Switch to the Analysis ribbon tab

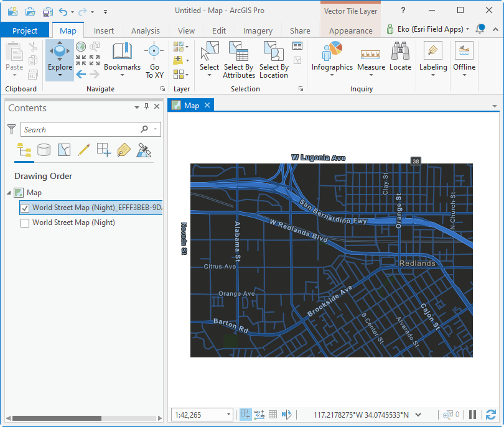coord(145,30)
